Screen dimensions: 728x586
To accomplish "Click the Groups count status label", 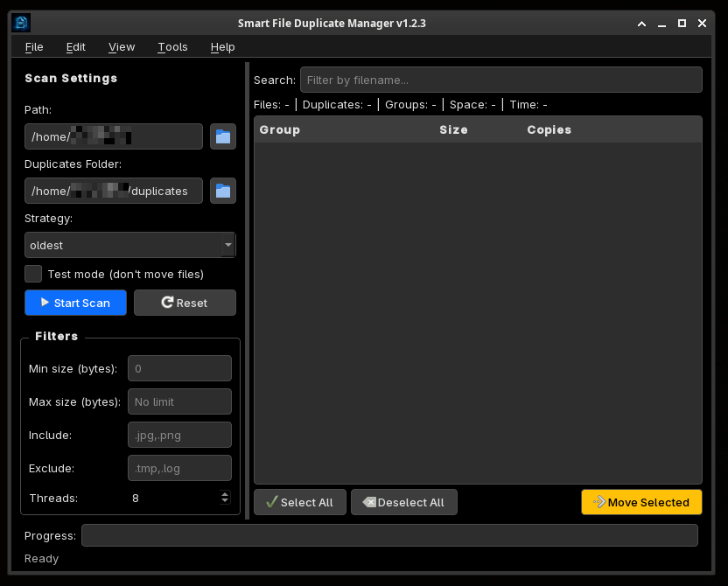I will (410, 104).
